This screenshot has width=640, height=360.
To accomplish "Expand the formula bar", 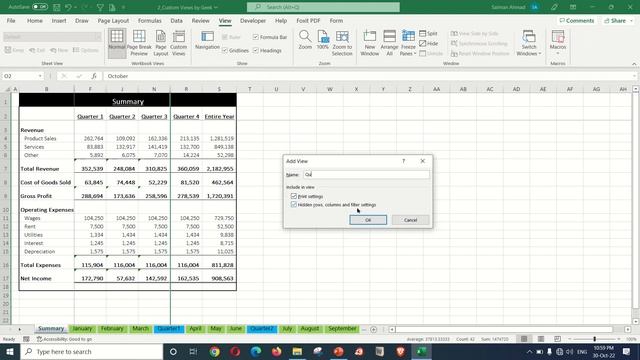I will [x=634, y=76].
